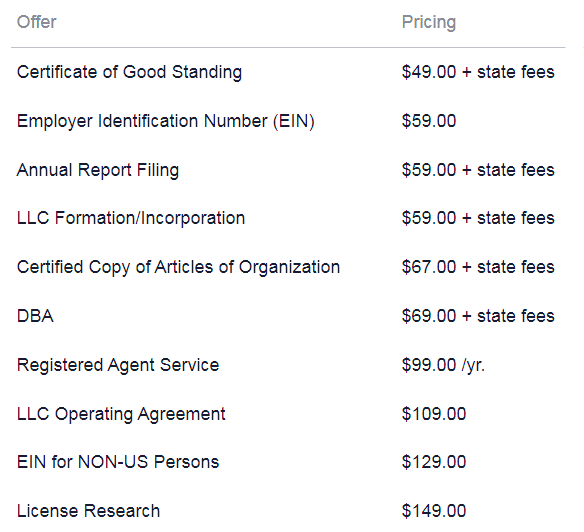Select LLC Operating Agreement offer

click(121, 414)
